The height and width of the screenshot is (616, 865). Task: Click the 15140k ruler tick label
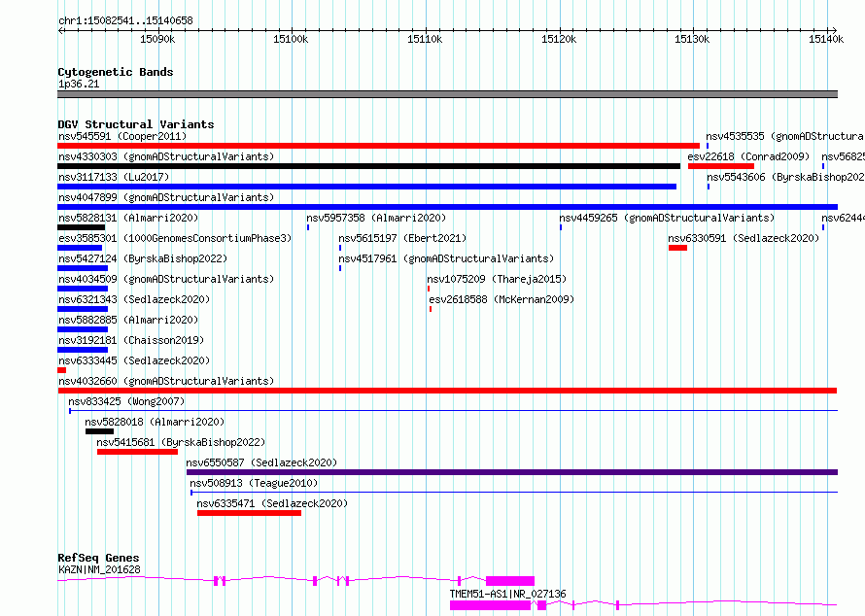point(826,39)
